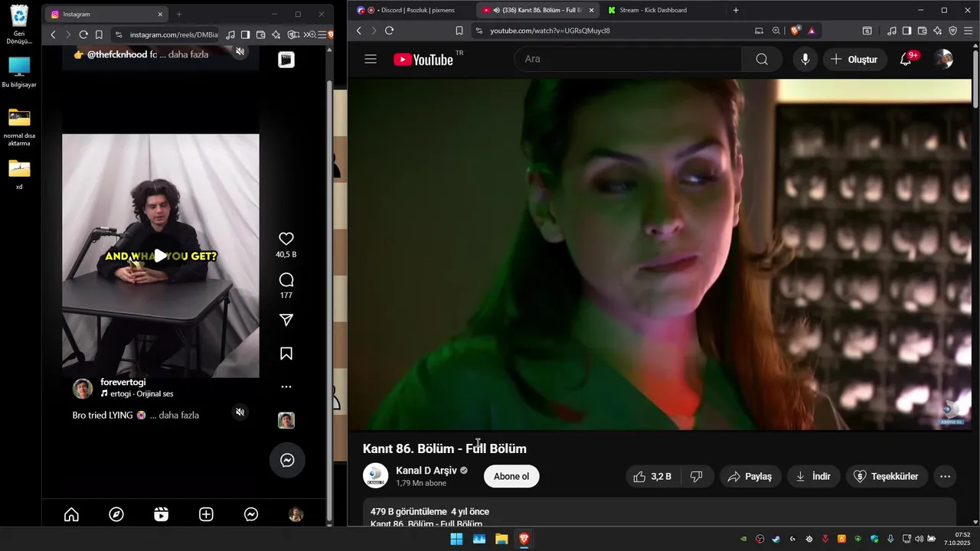Open YouTube account avatar menu
Screen dimensions: 980x551
pyautogui.click(x=944, y=59)
